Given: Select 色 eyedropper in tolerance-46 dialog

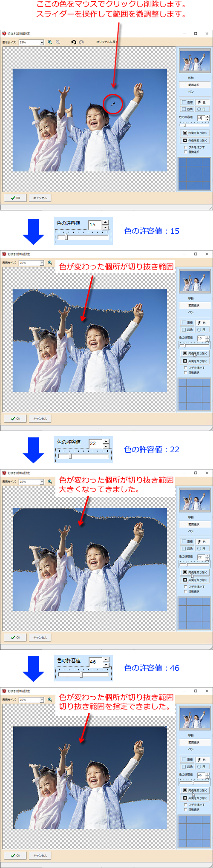Looking at the screenshot, I should pyautogui.click(x=202, y=760).
